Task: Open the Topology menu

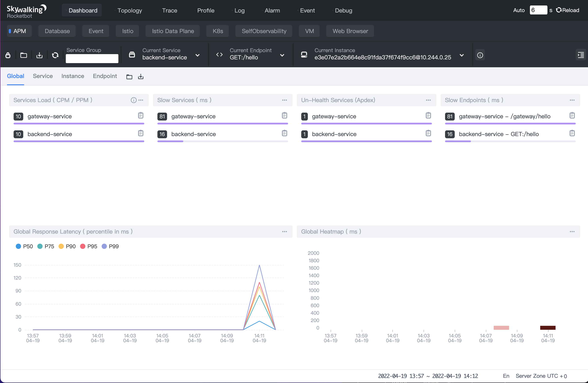Action: pos(129,10)
